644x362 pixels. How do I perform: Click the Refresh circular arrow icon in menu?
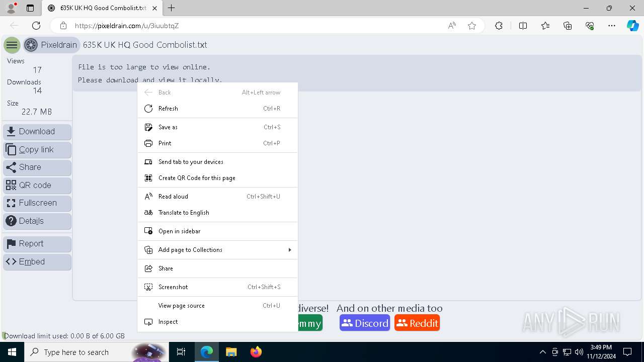[x=148, y=109]
